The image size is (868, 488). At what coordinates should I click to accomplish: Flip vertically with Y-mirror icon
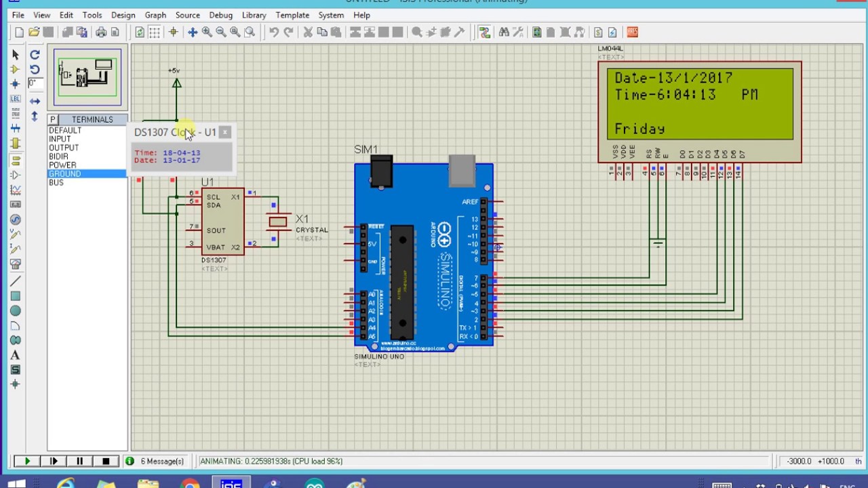[x=35, y=115]
